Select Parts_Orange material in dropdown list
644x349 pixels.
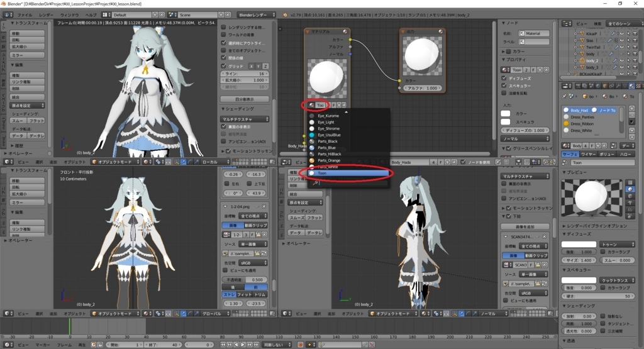348,160
